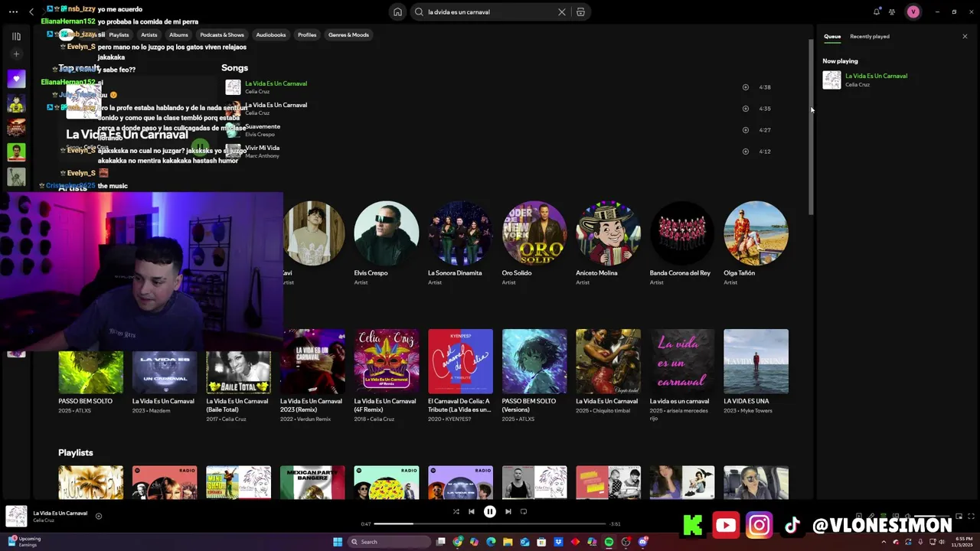Open PASSO BEM SOLTO (Versions) album
980x551 pixels.
tap(534, 375)
